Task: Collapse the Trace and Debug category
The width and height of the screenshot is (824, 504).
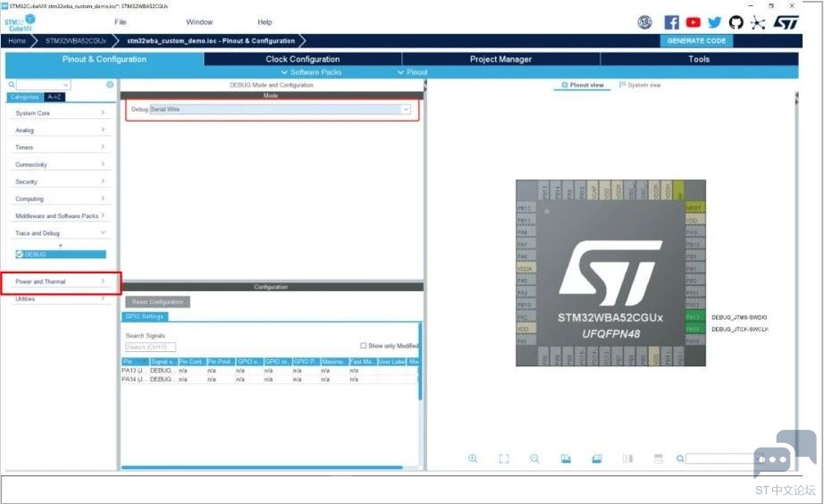Action: point(60,233)
